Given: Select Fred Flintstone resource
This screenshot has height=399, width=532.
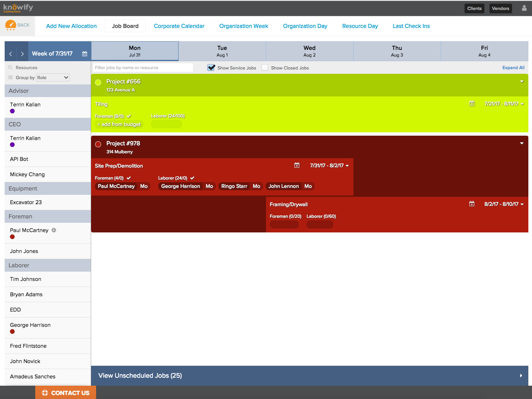Looking at the screenshot, I should 48,346.
